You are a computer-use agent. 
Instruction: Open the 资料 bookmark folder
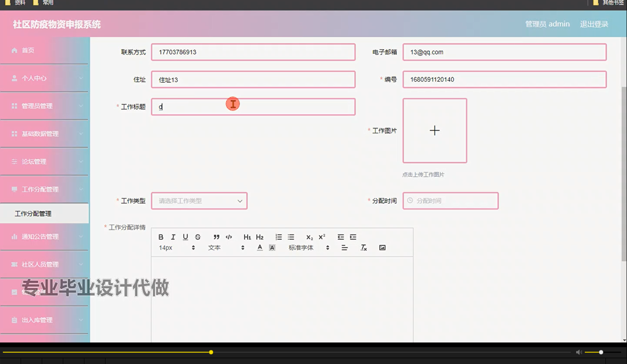tap(17, 3)
